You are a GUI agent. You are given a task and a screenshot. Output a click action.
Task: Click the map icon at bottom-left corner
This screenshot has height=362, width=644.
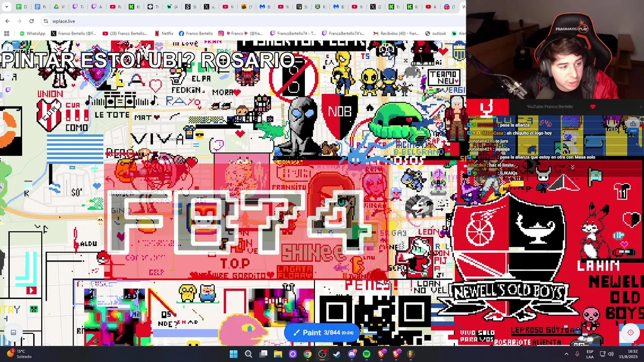[x=14, y=332]
